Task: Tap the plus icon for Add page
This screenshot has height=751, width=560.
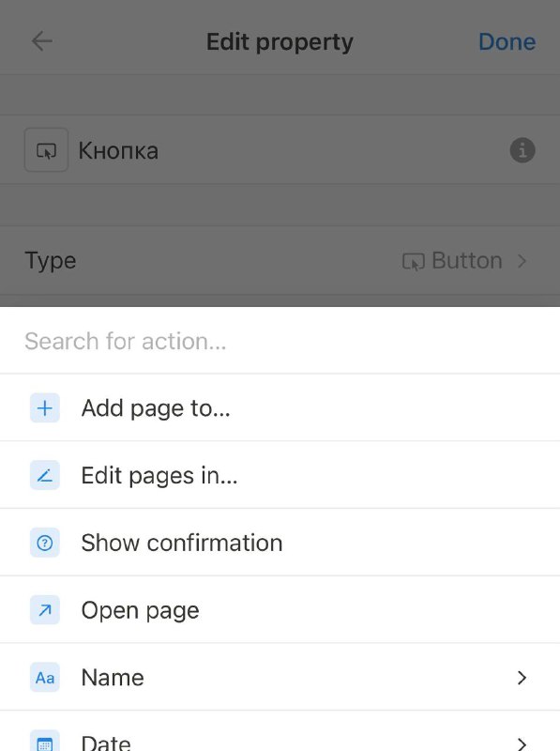Action: [x=45, y=408]
